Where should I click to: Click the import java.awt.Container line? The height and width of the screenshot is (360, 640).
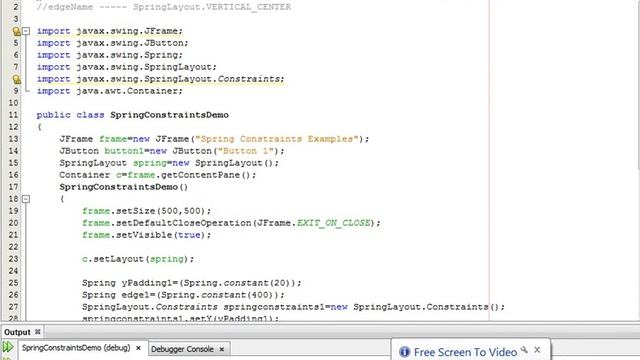point(109,91)
